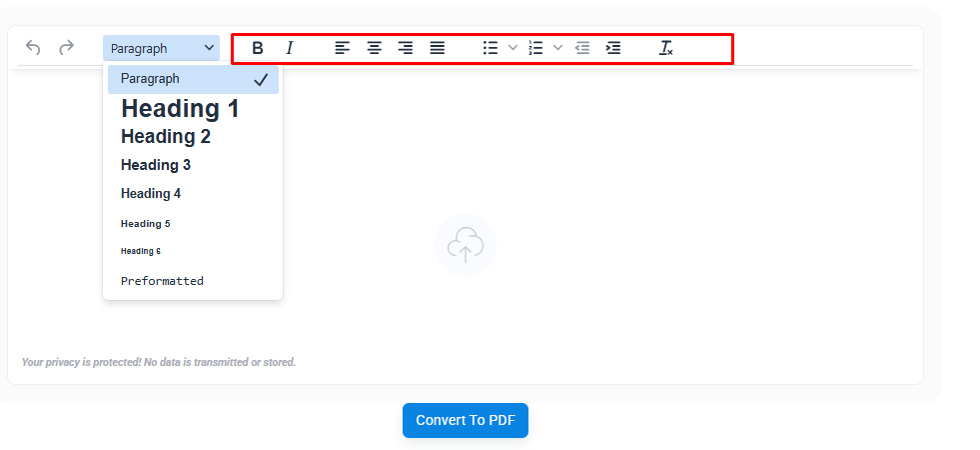980x450 pixels.
Task: Decrease indent of text
Action: tap(582, 48)
